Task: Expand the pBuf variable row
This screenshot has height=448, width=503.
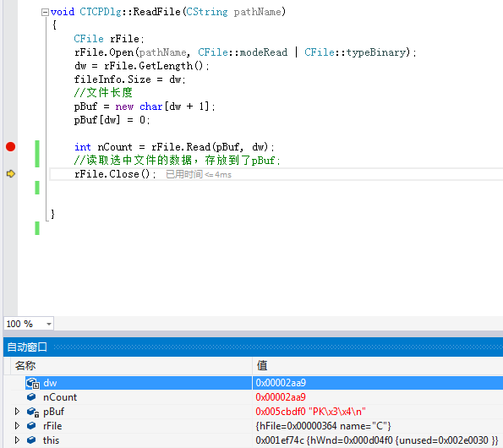Action: [17, 412]
